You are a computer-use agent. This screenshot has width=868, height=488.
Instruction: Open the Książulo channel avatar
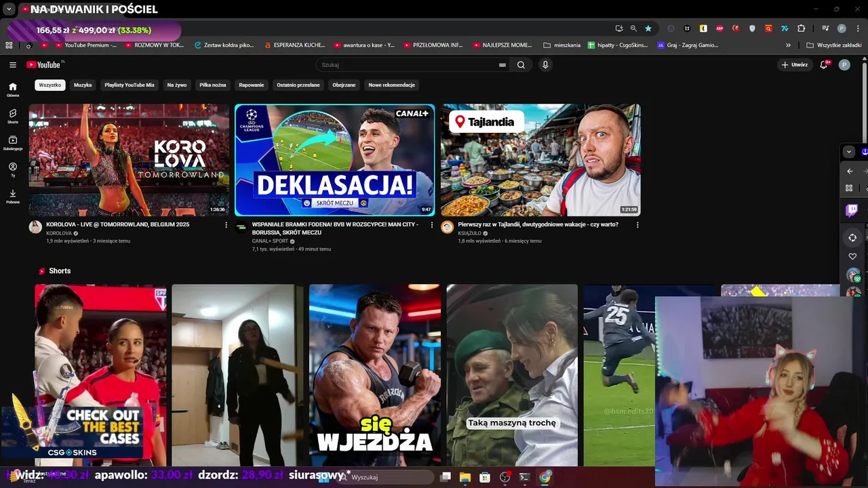pyautogui.click(x=447, y=227)
